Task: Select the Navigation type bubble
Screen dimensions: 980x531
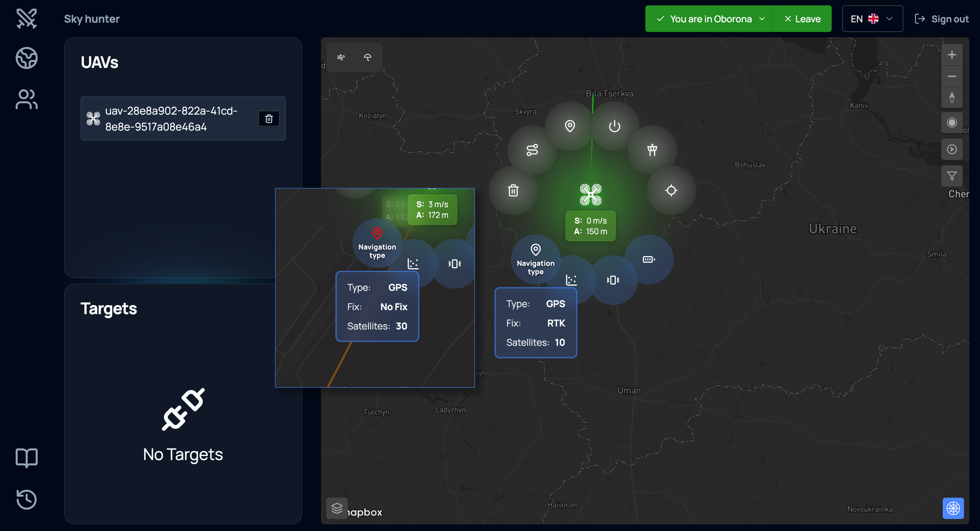Action: coord(535,259)
